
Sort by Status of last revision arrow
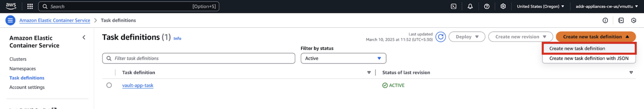[x=631, y=73]
